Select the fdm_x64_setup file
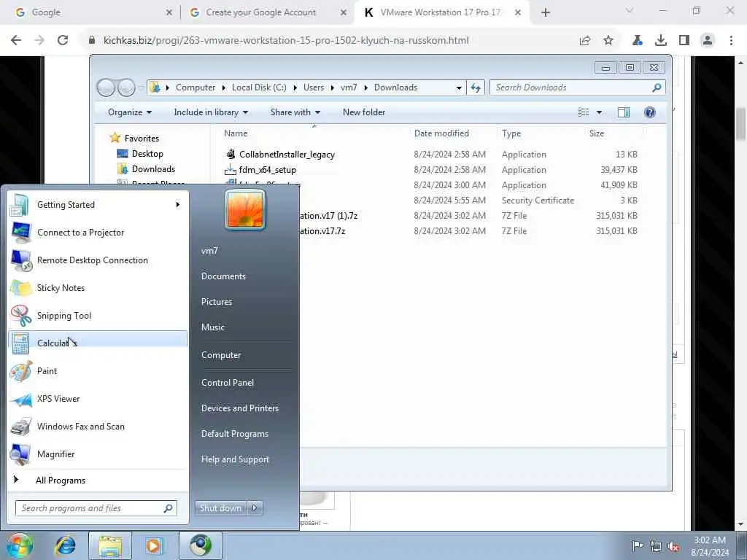 coord(267,170)
